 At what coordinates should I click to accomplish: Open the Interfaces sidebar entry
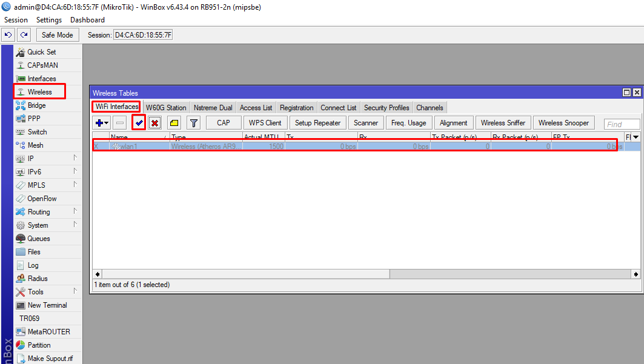point(48,79)
